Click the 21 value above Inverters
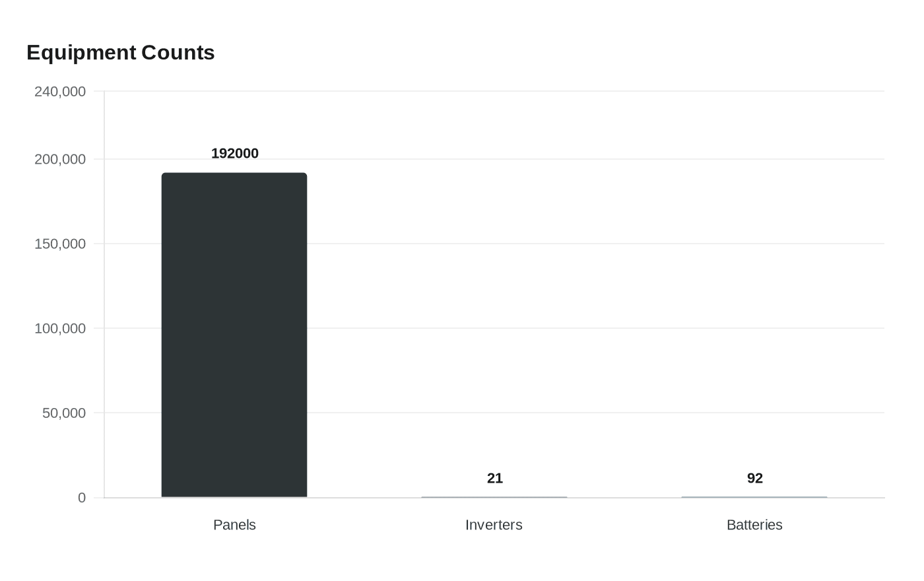This screenshot has height=581, width=924. [495, 478]
